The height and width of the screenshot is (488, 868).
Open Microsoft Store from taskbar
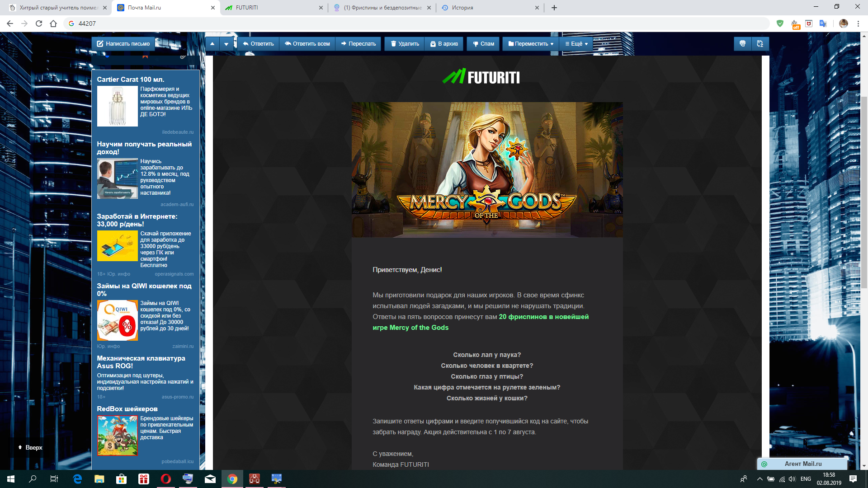tap(122, 479)
